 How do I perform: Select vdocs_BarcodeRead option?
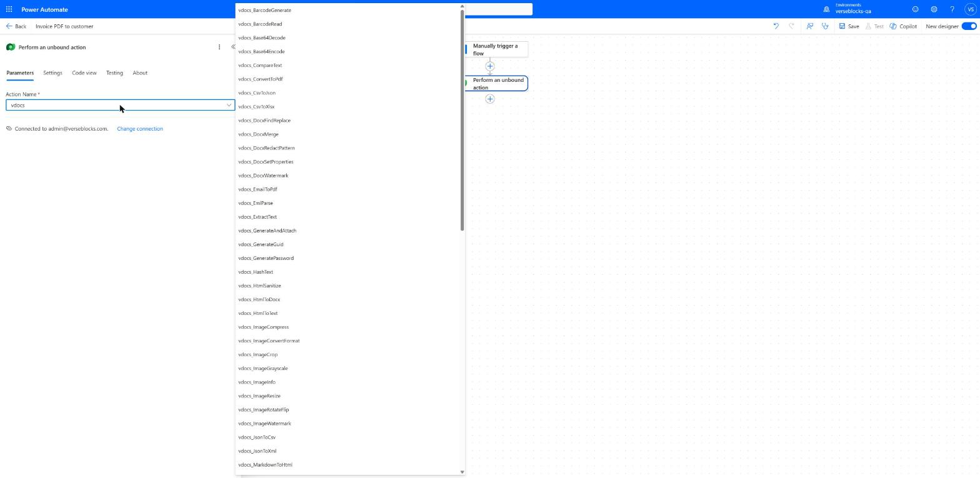coord(347,24)
